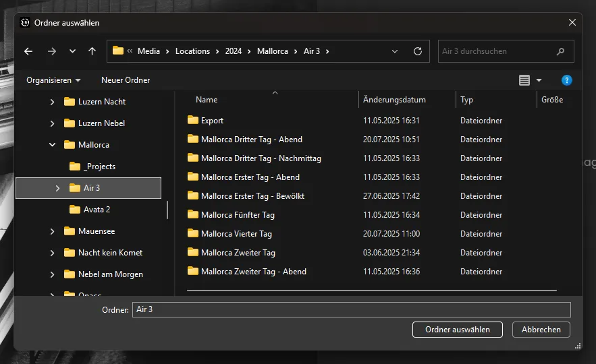Go up one folder level arrow
596x364 pixels.
tap(92, 51)
